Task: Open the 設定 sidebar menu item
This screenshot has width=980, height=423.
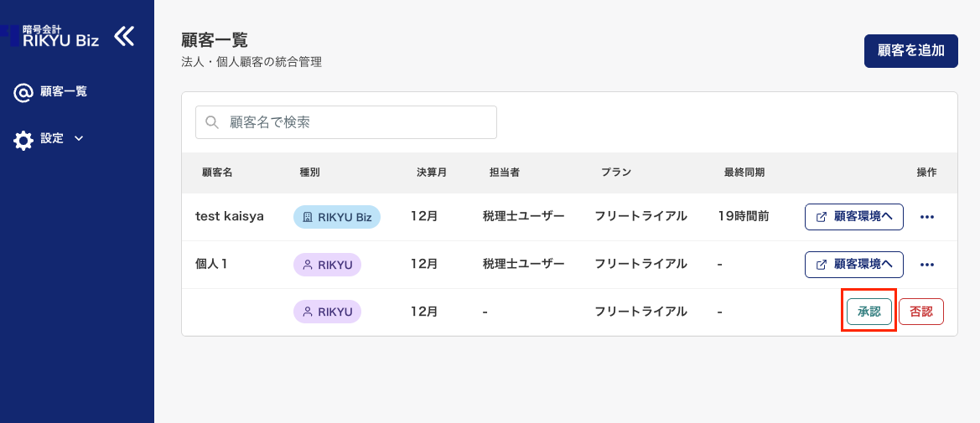Action: pos(52,138)
